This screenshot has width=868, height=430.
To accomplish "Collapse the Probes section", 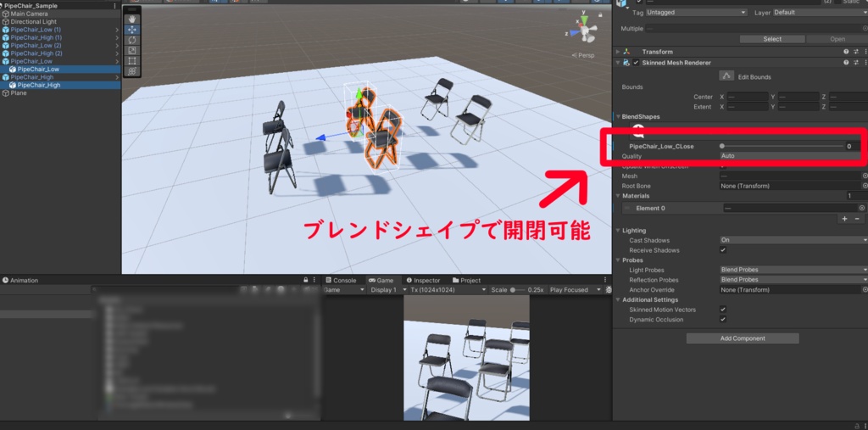I will pyautogui.click(x=618, y=260).
